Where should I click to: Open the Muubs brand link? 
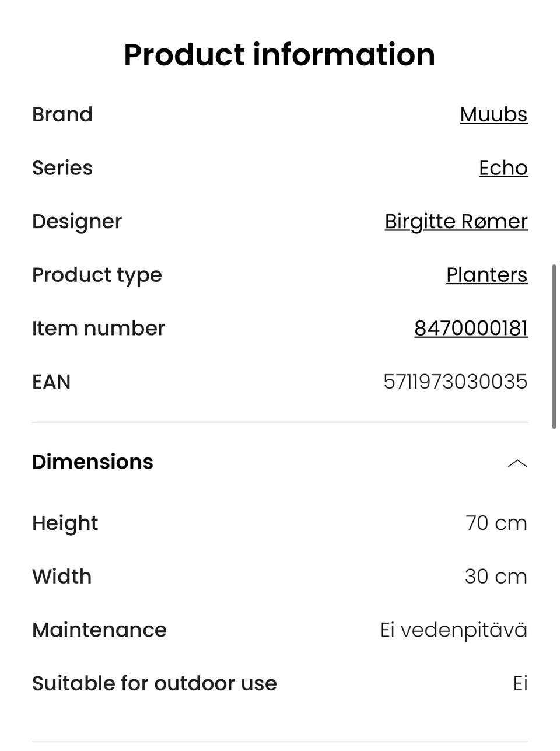494,114
